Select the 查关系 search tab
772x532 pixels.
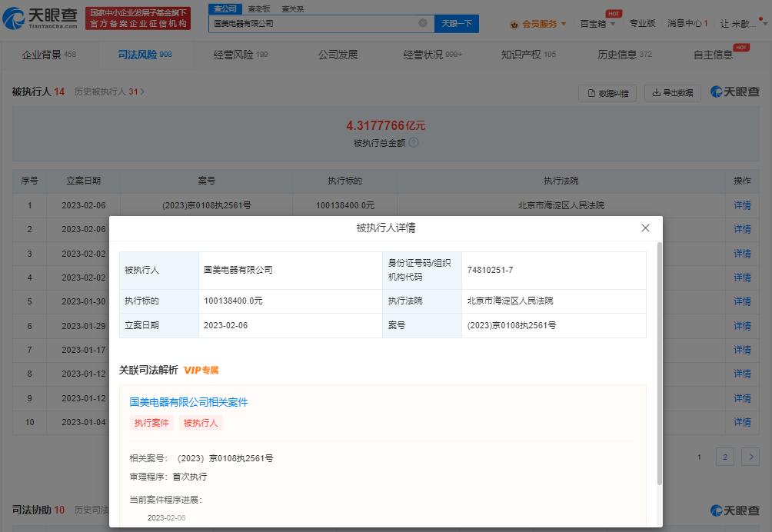click(292, 8)
